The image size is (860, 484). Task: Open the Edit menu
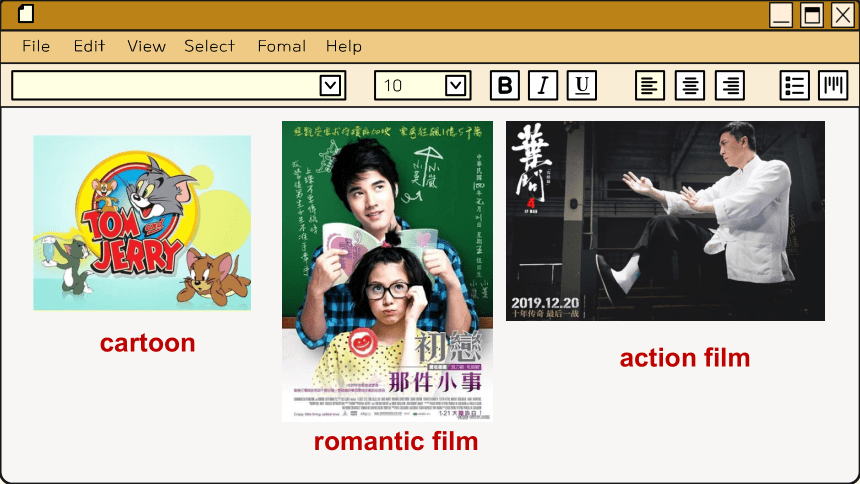[x=89, y=46]
